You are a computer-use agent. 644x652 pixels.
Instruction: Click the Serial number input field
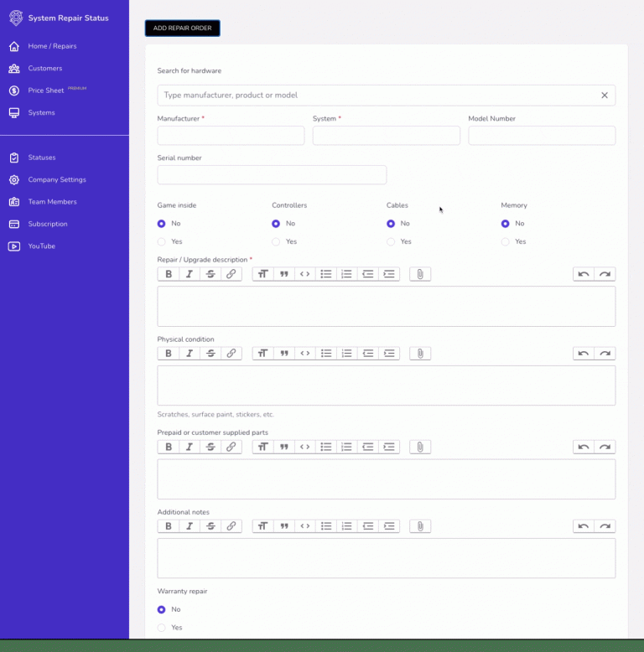click(272, 174)
